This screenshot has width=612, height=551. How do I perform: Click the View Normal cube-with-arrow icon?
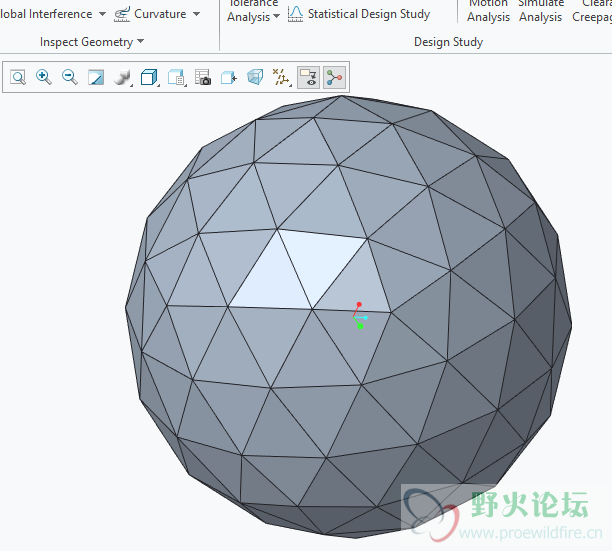click(229, 77)
